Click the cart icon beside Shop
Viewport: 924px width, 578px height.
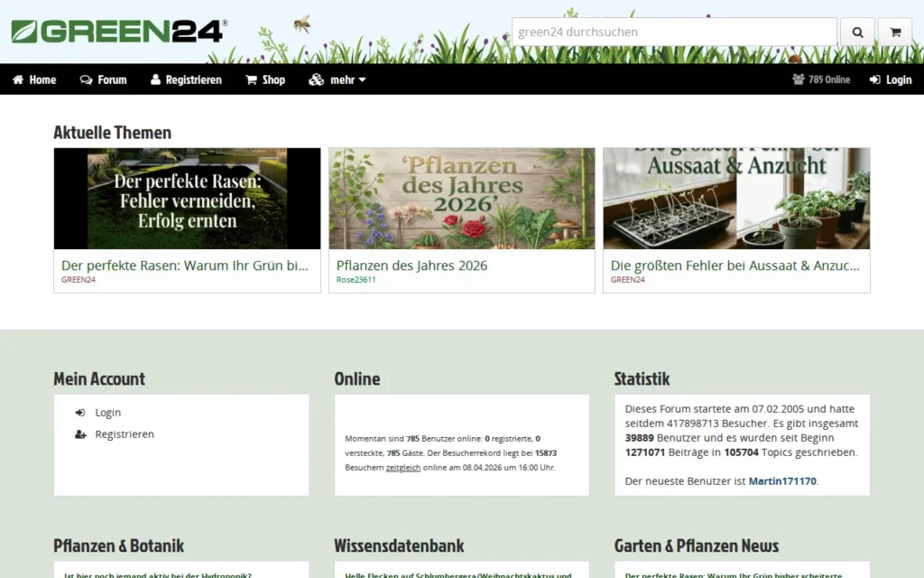(x=251, y=79)
